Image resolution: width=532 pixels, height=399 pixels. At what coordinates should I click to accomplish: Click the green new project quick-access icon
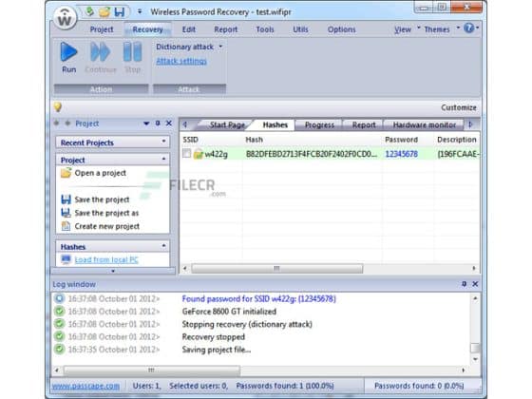pos(89,11)
